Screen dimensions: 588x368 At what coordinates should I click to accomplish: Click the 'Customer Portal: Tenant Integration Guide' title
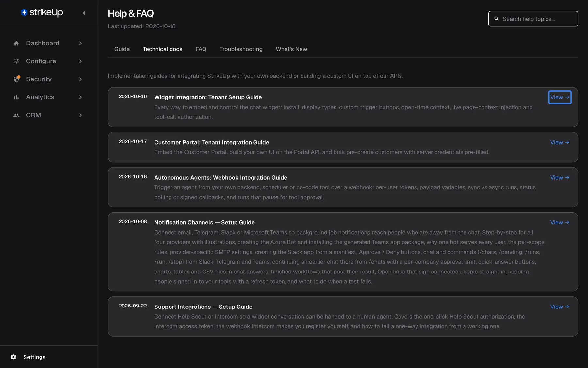click(x=212, y=142)
